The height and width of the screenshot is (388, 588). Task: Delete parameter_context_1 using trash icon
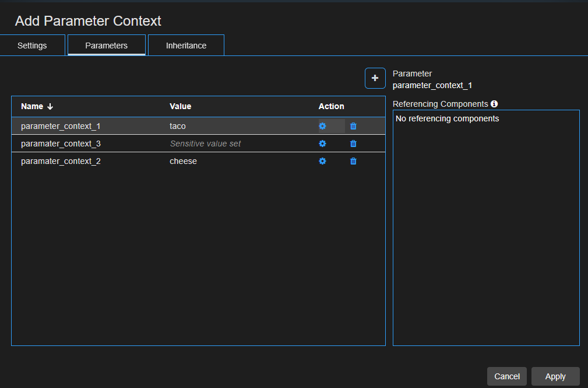pos(353,126)
